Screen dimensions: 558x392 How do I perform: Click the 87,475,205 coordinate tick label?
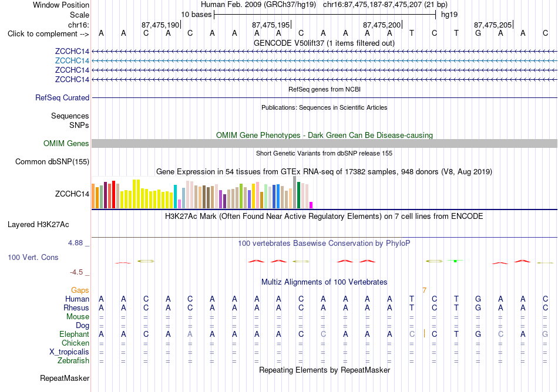[x=493, y=25]
